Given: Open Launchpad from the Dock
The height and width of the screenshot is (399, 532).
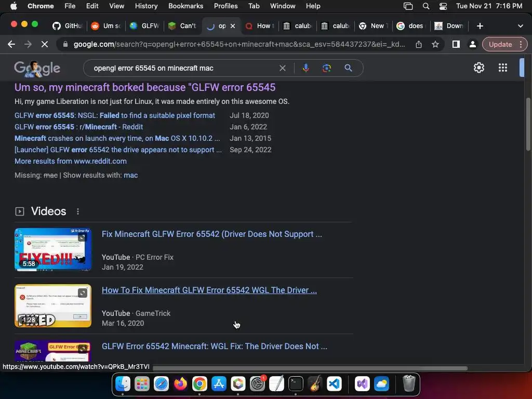Looking at the screenshot, I should 142,384.
